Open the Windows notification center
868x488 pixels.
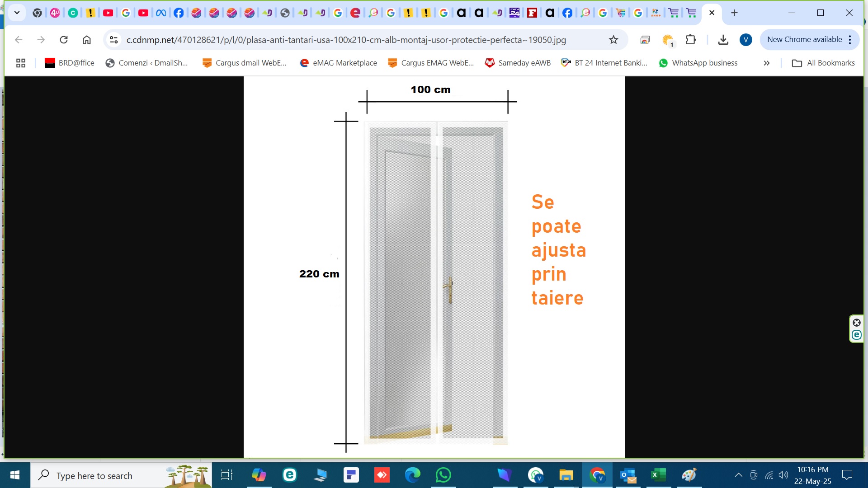(x=847, y=475)
